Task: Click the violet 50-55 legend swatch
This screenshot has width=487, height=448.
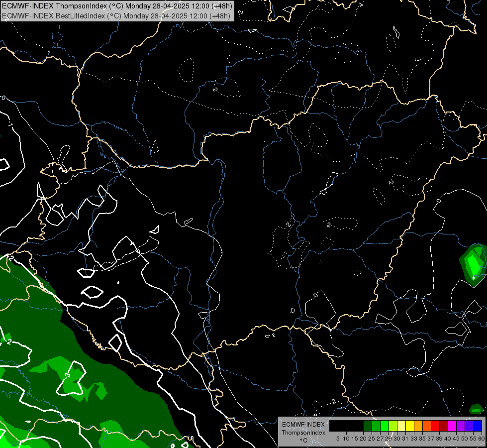Action: pyautogui.click(x=469, y=426)
